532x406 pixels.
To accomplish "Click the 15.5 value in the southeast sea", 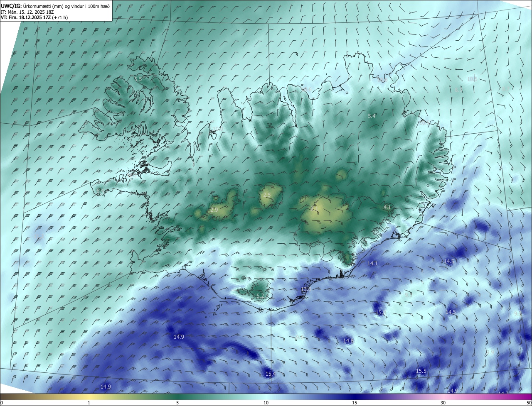I will (421, 371).
